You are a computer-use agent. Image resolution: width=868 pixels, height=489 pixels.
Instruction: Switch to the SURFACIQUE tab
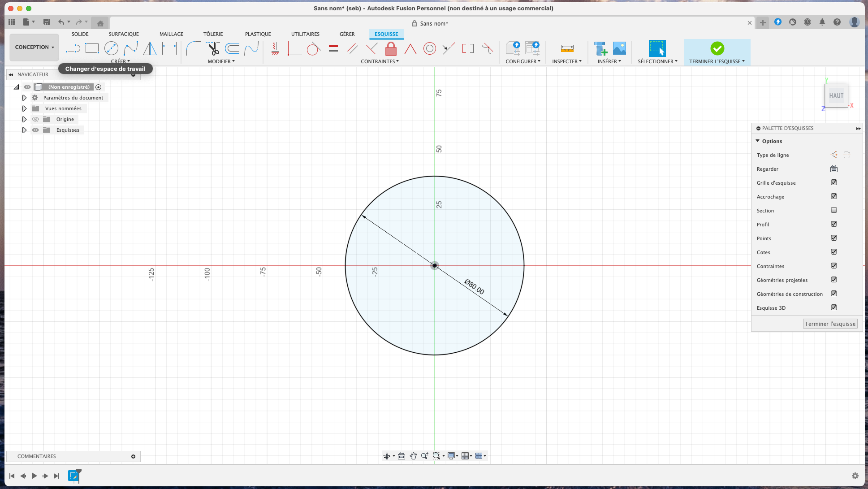[x=124, y=34]
